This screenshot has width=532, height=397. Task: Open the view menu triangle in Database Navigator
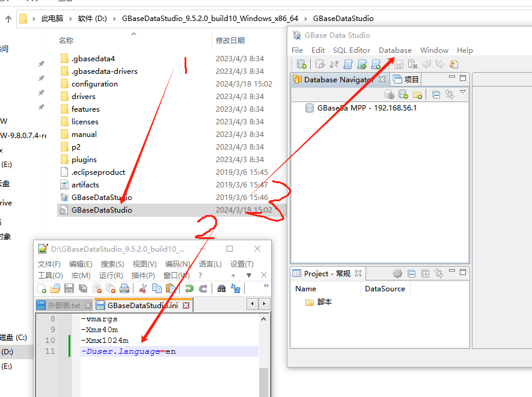(463, 92)
